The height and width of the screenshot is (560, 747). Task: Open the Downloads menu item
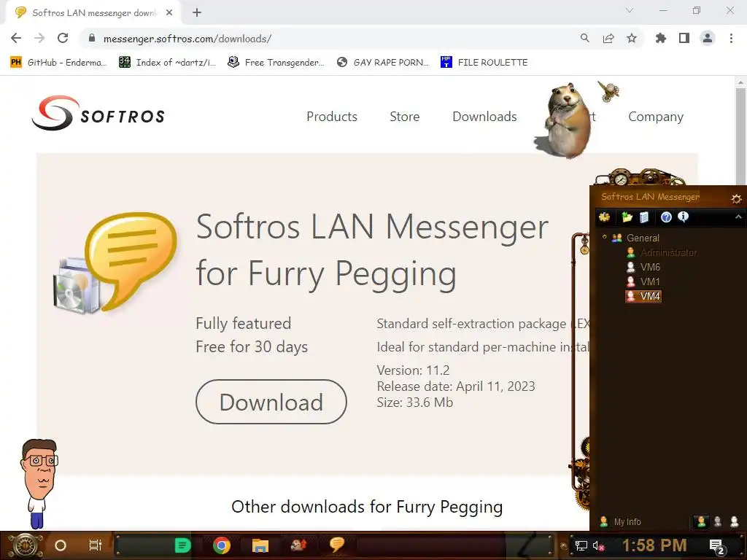(484, 117)
